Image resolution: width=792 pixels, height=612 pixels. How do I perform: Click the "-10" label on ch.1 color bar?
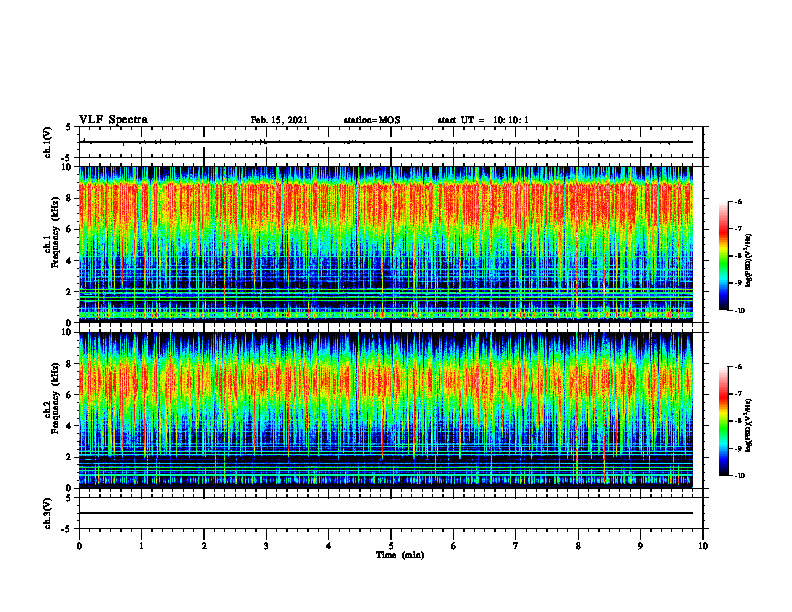[x=740, y=311]
